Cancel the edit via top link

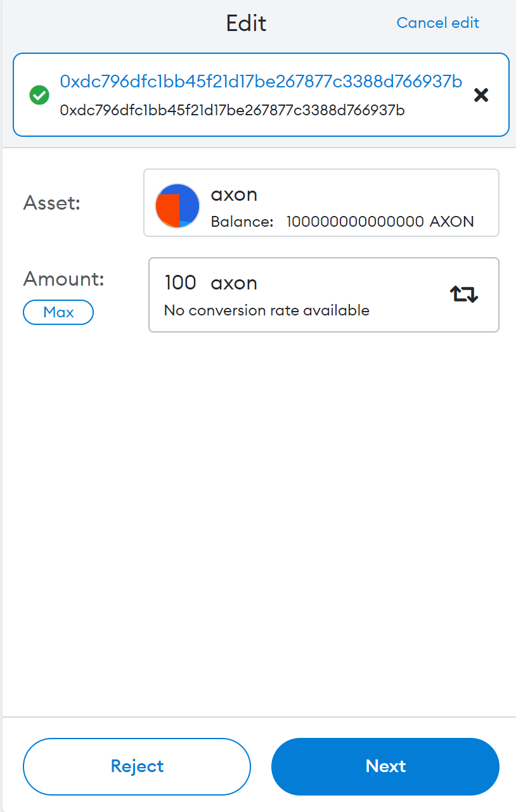pyautogui.click(x=437, y=23)
